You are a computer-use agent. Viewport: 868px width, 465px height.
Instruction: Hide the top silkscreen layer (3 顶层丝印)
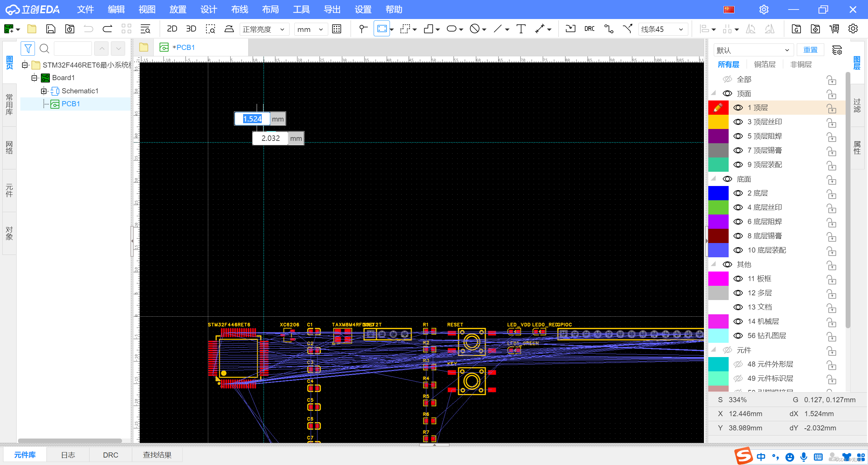point(738,122)
